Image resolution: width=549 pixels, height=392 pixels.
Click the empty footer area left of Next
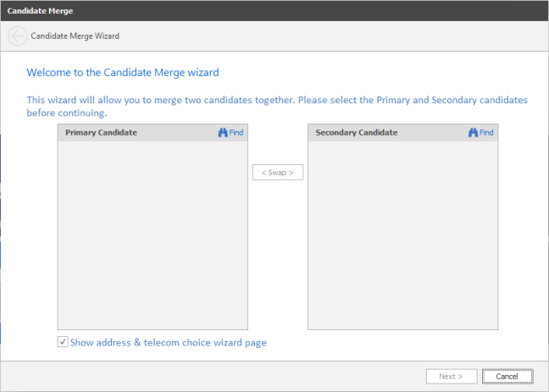212,376
